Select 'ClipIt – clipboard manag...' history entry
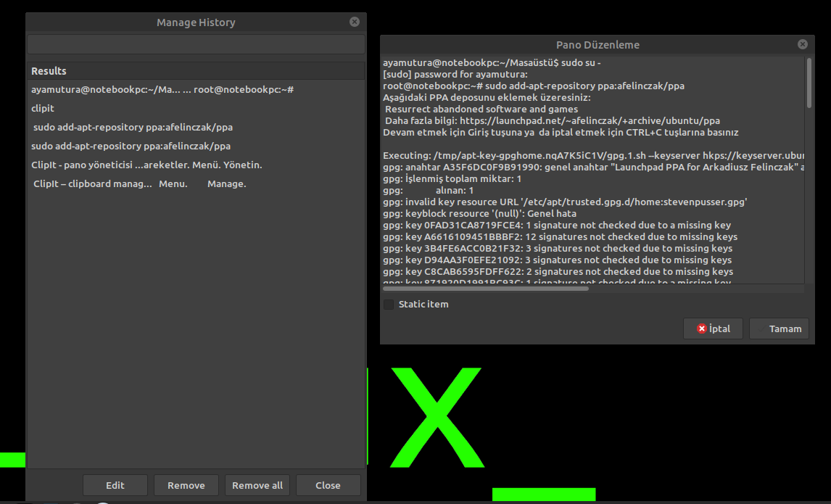Screen dimensions: 831x504 pos(196,184)
